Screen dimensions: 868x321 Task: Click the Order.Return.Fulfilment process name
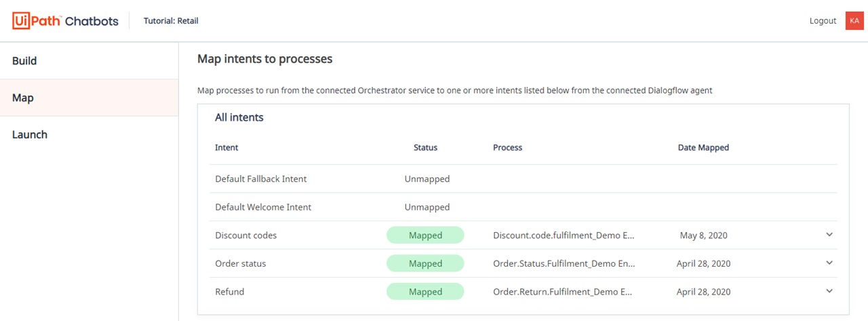point(564,292)
